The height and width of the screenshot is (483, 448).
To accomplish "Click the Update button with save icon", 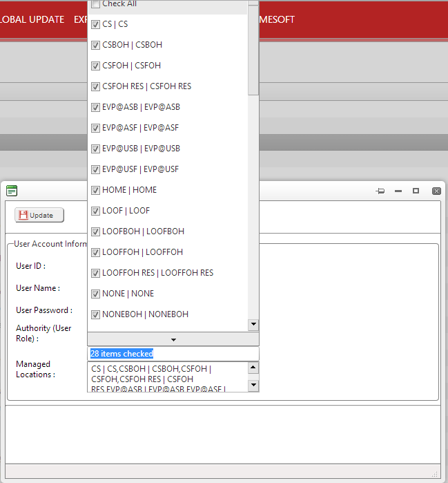I will tap(39, 215).
